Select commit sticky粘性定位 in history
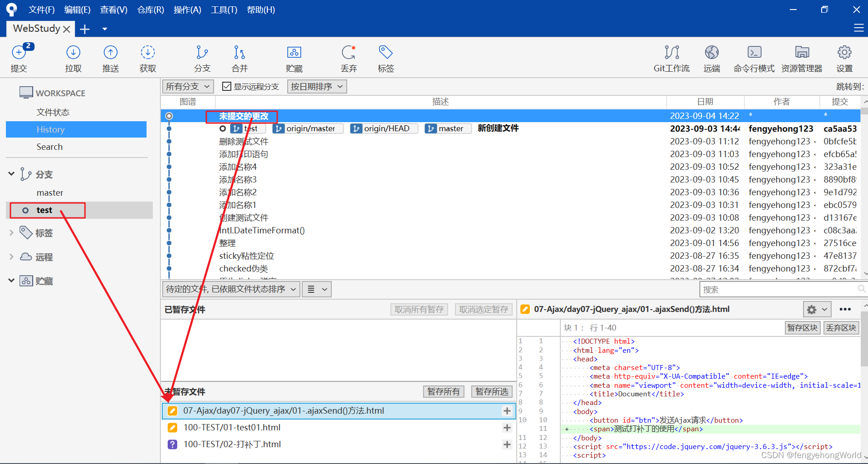The width and height of the screenshot is (868, 464). [x=510, y=256]
